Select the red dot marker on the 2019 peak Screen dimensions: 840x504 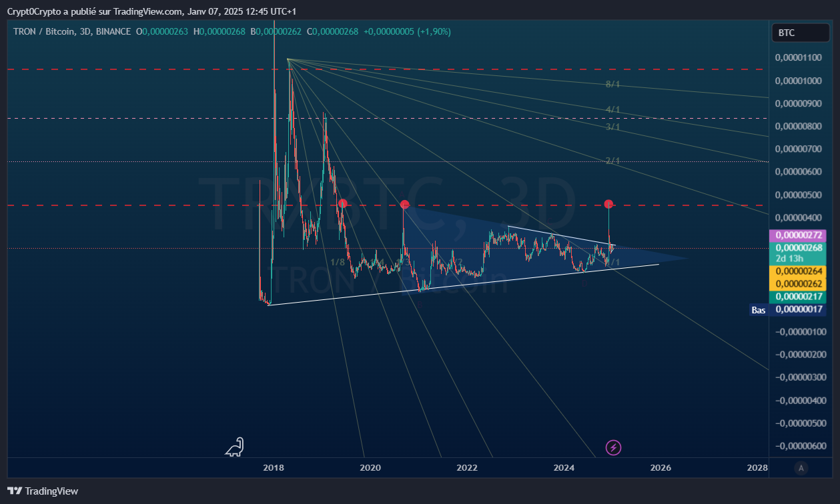click(x=343, y=203)
